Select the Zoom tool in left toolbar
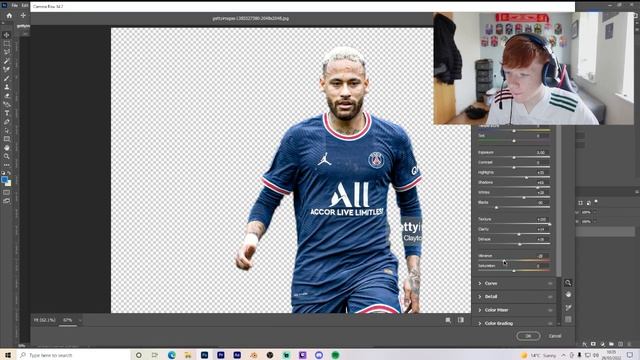This screenshot has height=360, width=640. pyautogui.click(x=7, y=156)
